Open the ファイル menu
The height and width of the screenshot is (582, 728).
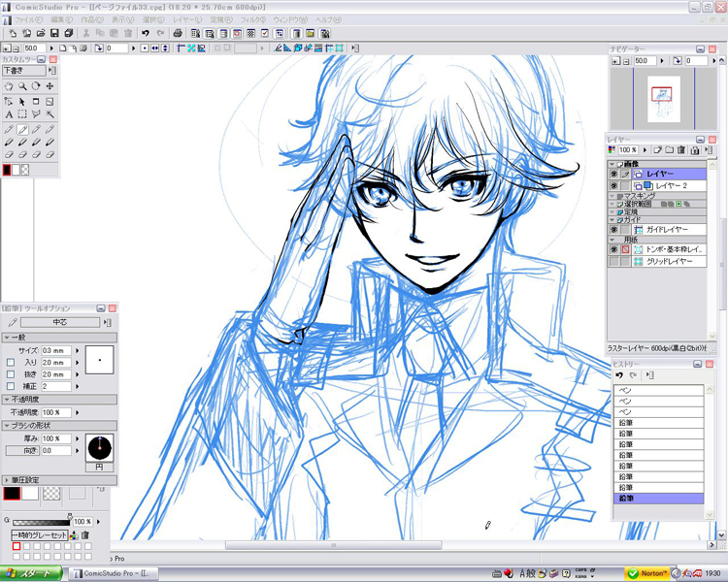28,20
